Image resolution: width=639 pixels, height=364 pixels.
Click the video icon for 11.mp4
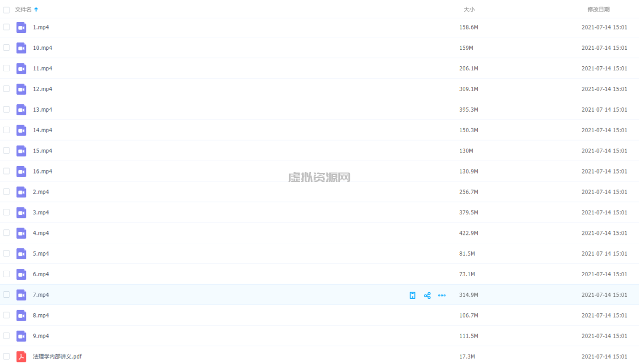coord(21,68)
